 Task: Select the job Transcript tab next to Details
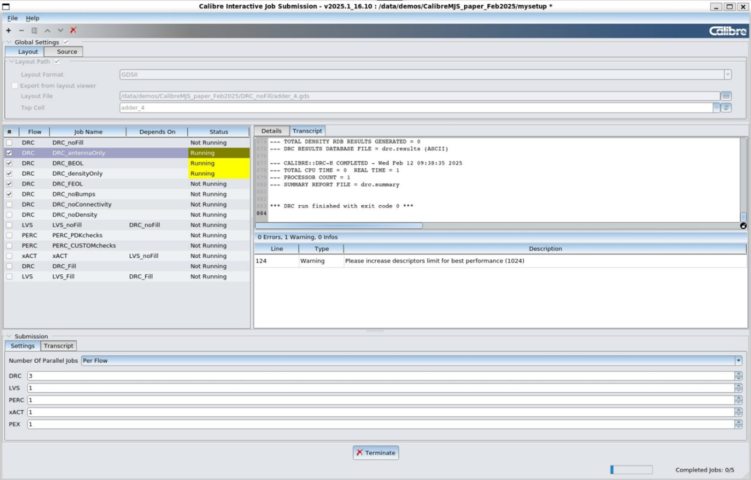tap(307, 131)
